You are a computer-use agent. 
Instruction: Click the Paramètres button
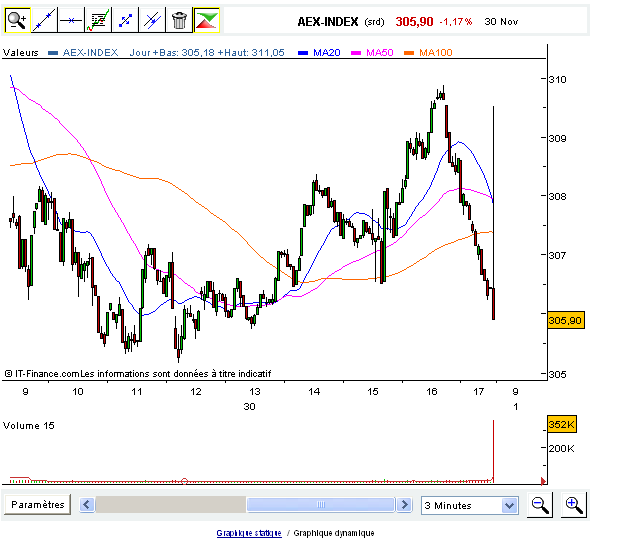[38, 505]
